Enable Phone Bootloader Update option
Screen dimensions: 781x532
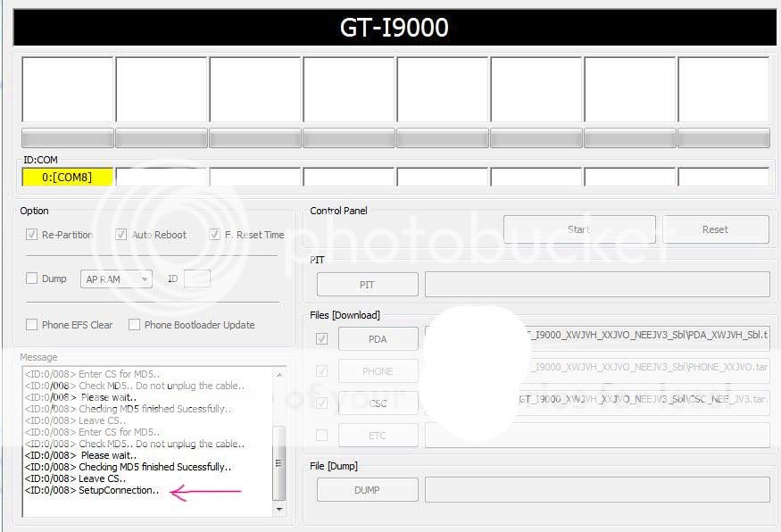click(134, 325)
